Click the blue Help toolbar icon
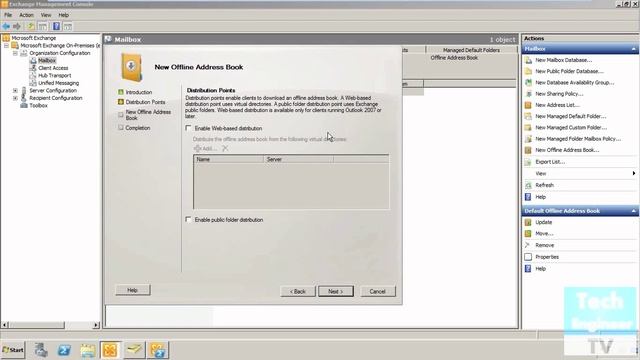Image resolution: width=640 pixels, height=360 pixels. point(56,27)
